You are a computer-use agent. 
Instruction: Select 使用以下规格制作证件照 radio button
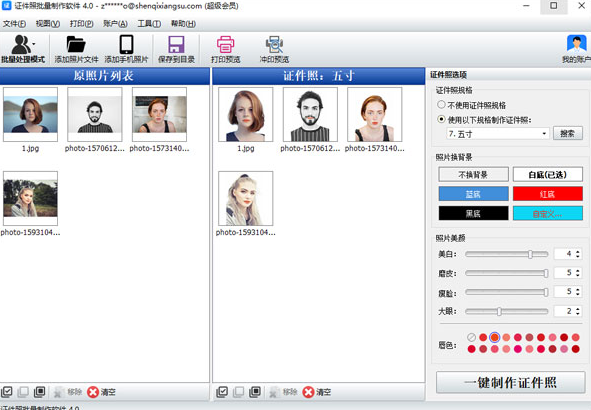(x=441, y=119)
